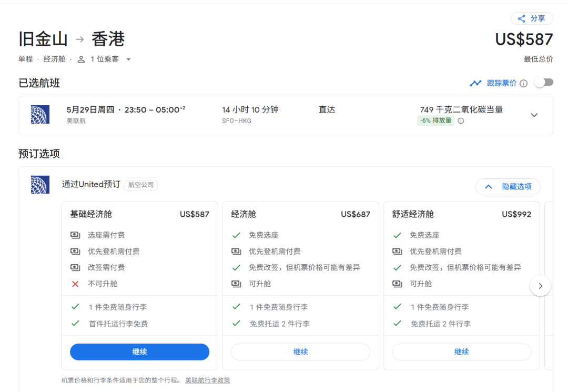The image size is (568, 392).
Task: Click info icon next to 跟踪票价
Action: (x=523, y=83)
